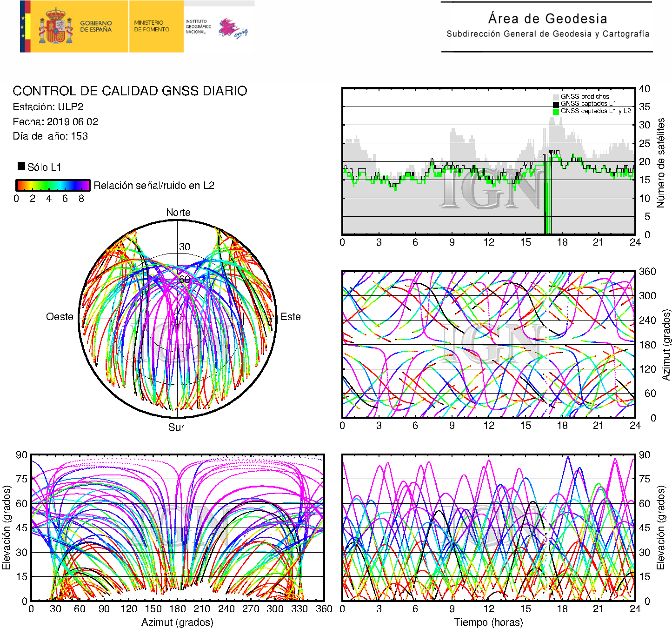The height and width of the screenshot is (628, 672).
Task: Click the Estación: ULP2 line
Action: 48,107
